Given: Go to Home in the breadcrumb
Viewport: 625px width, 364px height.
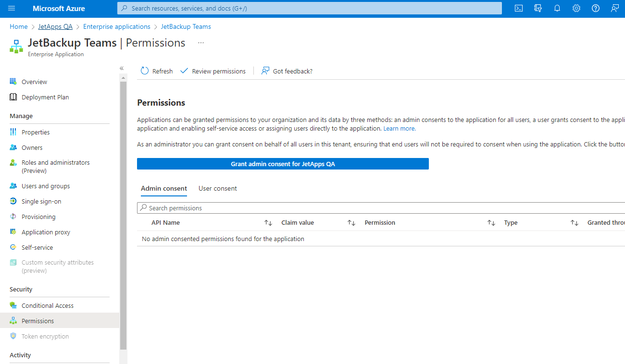Looking at the screenshot, I should click(19, 26).
